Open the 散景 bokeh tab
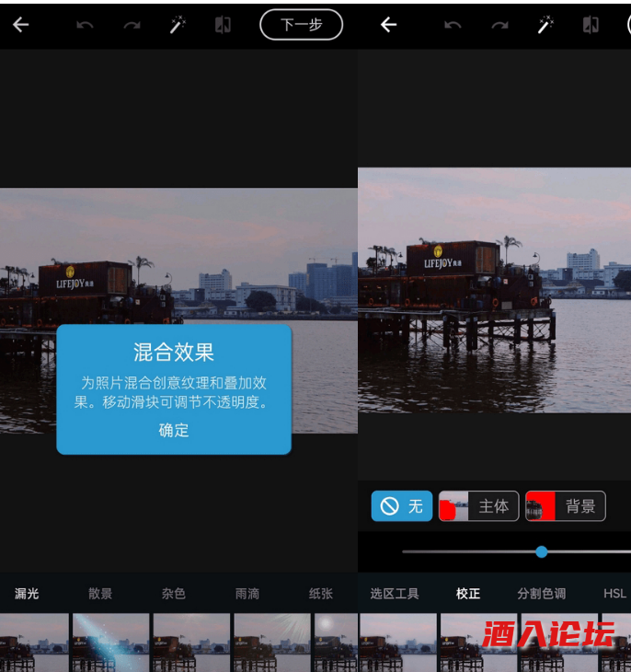Screen dimensions: 631x672 coord(100,594)
